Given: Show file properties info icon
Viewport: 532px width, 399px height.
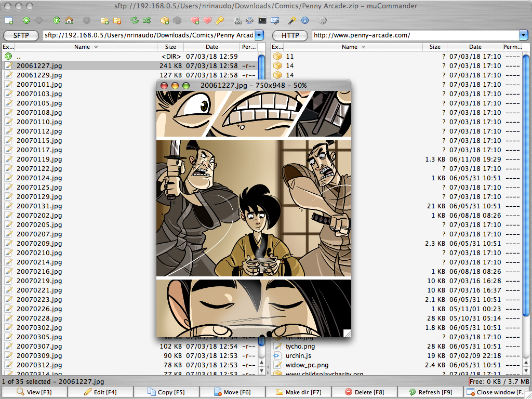Looking at the screenshot, I should point(305,21).
